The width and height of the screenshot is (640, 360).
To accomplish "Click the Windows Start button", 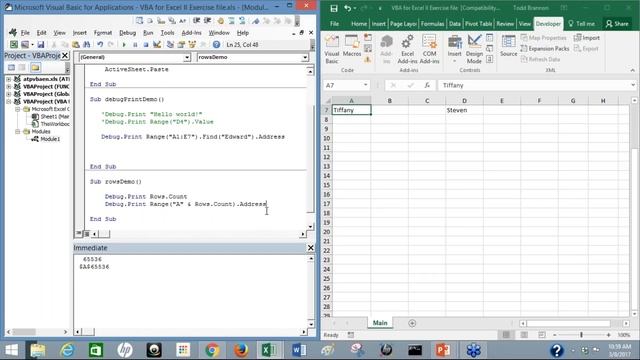I will pyautogui.click(x=11, y=350).
